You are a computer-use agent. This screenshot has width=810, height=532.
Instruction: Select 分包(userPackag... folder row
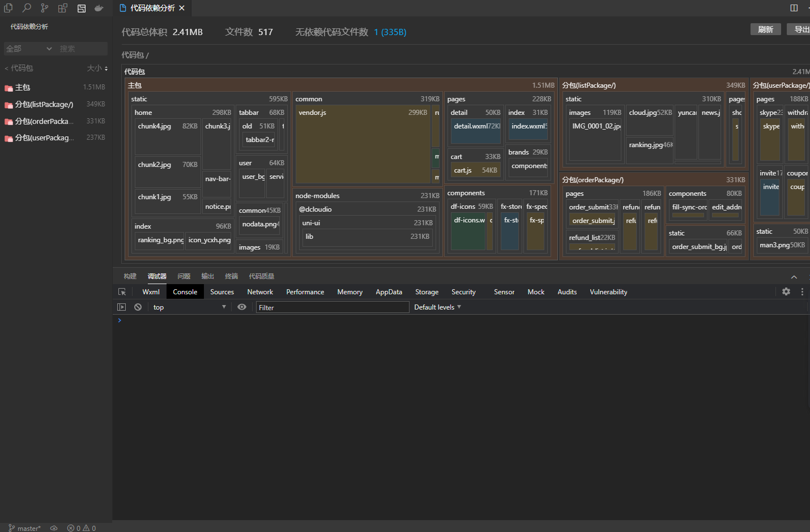(55, 138)
